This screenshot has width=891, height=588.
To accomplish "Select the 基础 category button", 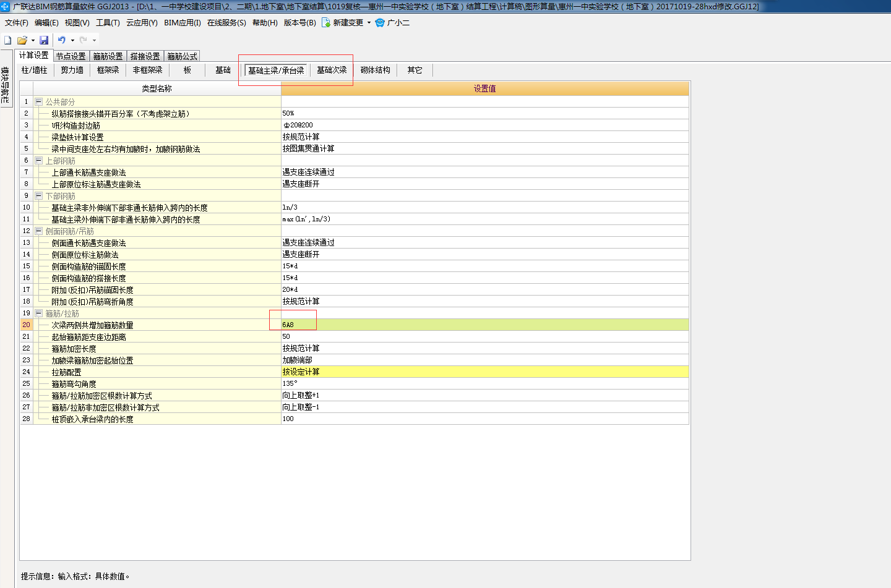I will pyautogui.click(x=223, y=70).
